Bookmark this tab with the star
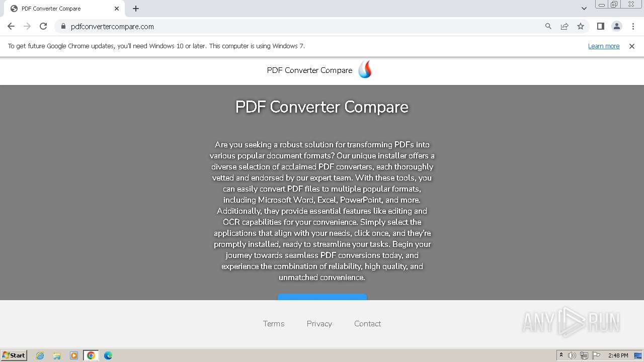 point(581,26)
